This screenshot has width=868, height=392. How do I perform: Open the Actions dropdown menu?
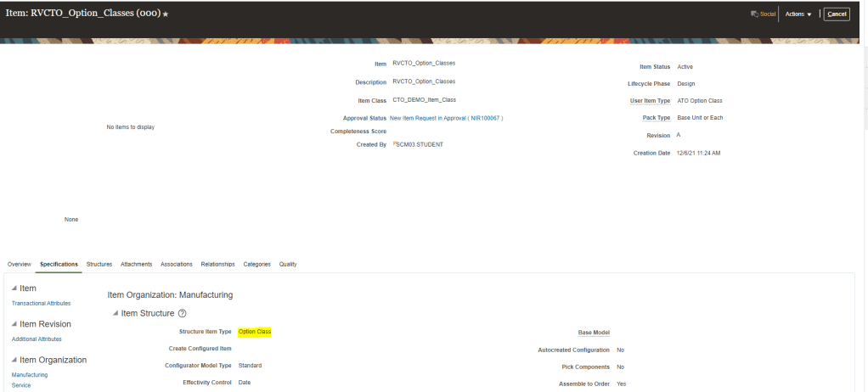click(x=798, y=14)
